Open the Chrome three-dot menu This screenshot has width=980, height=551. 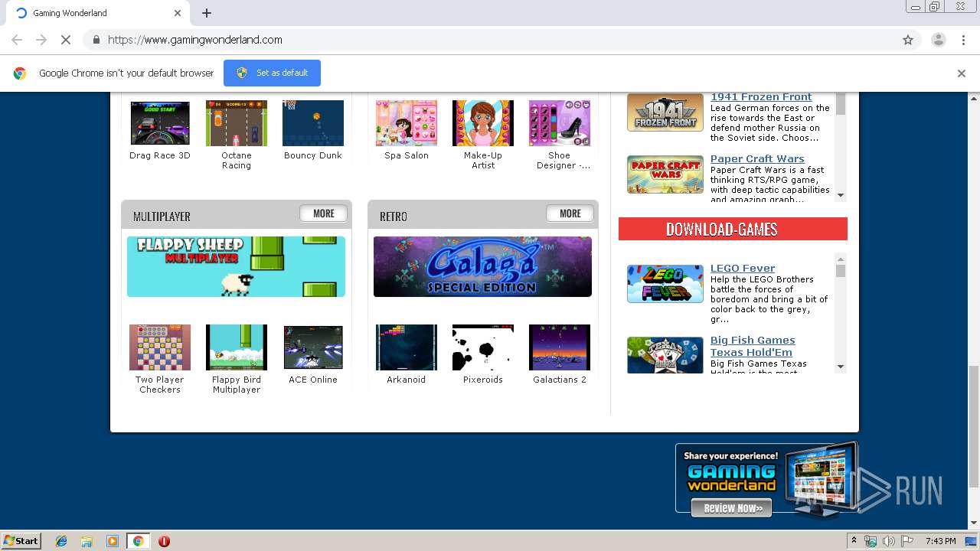point(963,40)
